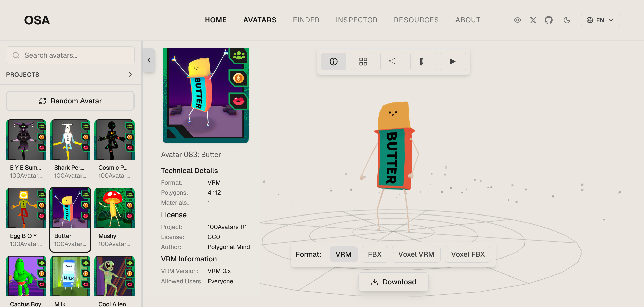Click the globe icon in language selector
Image resolution: width=644 pixels, height=307 pixels.
(590, 20)
